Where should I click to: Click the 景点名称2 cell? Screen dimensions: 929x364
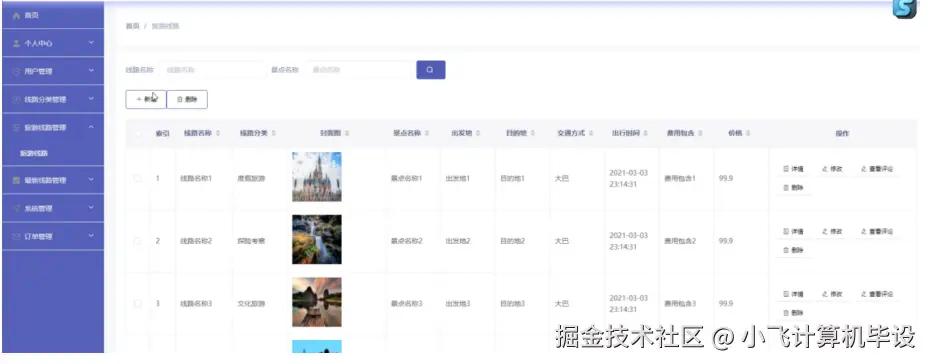point(406,241)
